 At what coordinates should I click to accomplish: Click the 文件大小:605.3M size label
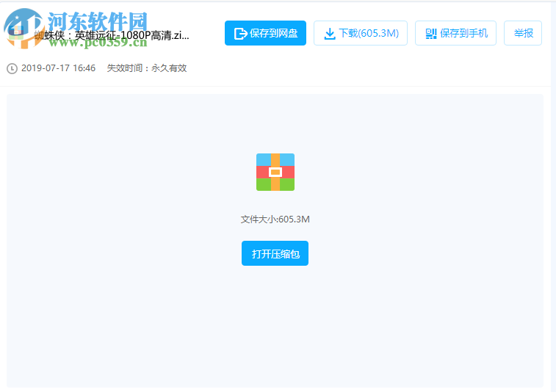point(275,219)
